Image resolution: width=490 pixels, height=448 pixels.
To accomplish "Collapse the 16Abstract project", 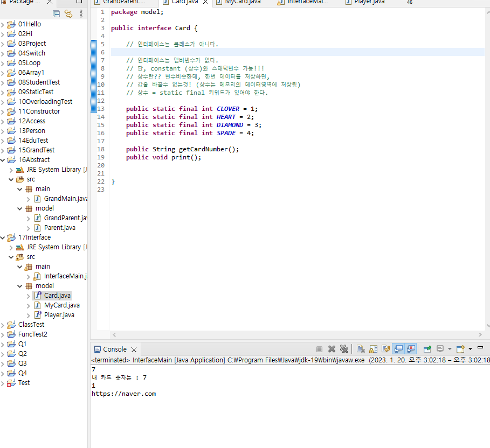I will (3, 160).
